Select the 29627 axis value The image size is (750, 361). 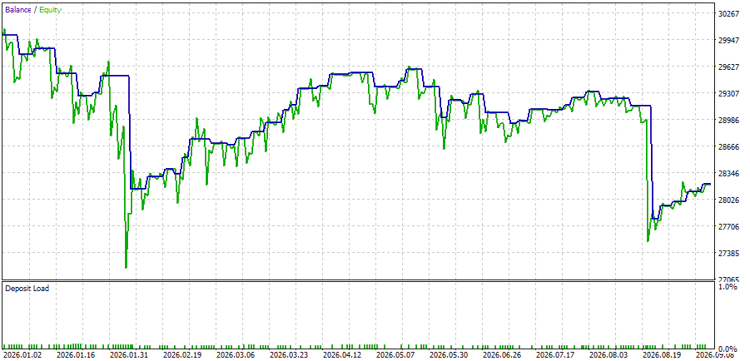coord(729,67)
